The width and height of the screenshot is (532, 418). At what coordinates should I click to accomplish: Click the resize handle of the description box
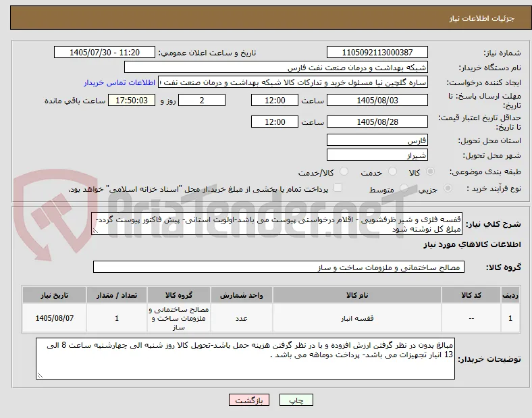click(95, 231)
